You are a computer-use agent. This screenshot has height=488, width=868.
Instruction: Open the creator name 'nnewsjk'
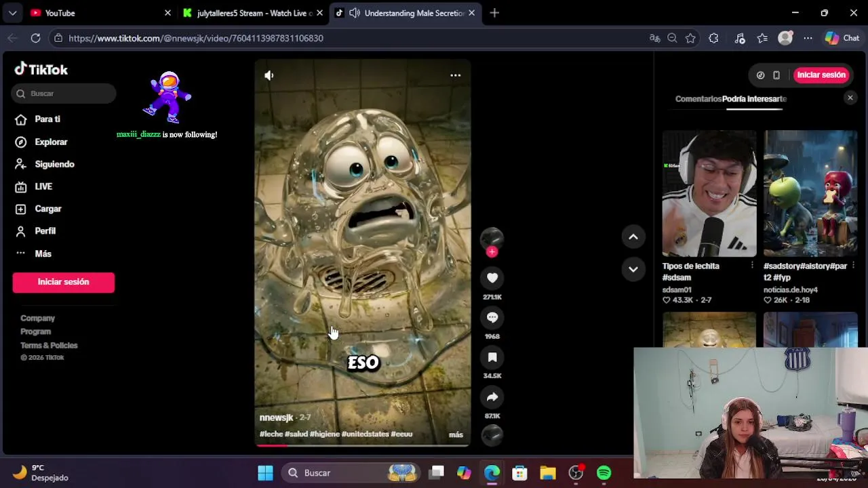pyautogui.click(x=276, y=418)
